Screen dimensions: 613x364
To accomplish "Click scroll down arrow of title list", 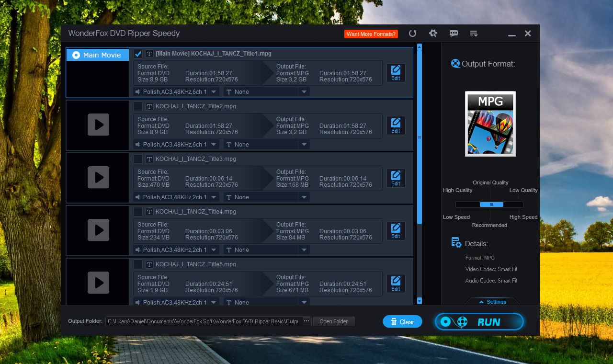I will (x=420, y=301).
